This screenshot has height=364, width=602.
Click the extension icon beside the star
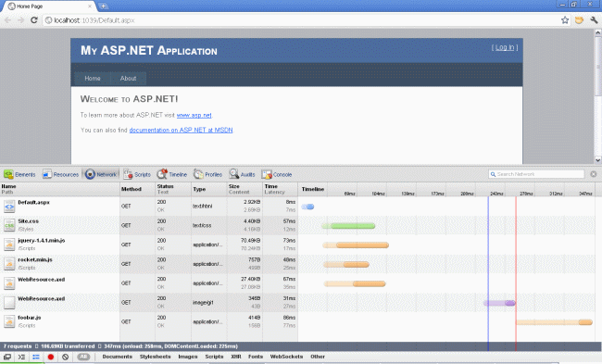pos(579,20)
